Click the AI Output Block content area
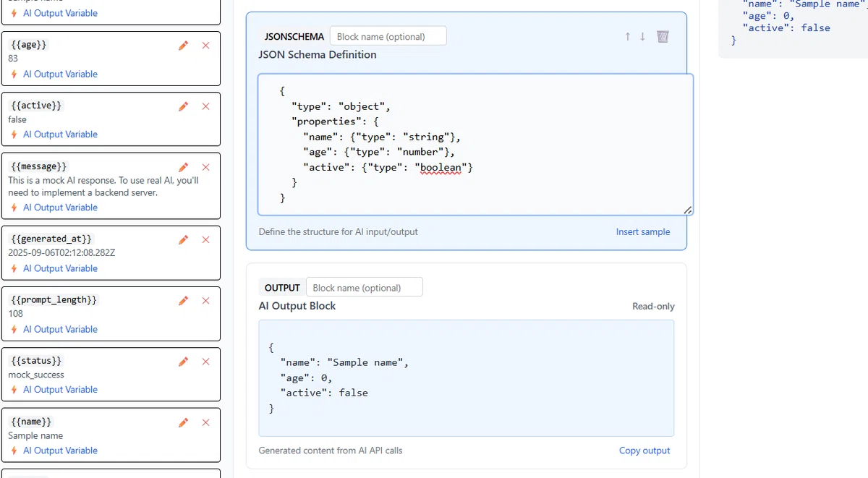 467,378
